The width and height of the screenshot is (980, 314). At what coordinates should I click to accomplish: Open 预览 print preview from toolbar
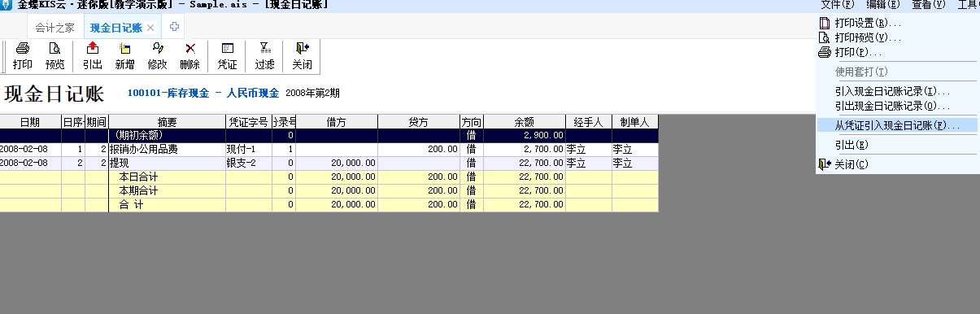[54, 56]
